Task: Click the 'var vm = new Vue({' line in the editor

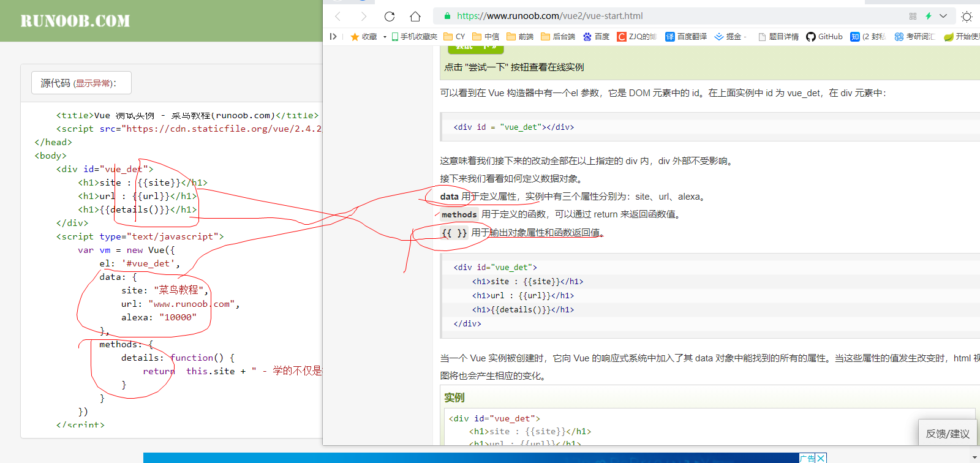Action: [126, 250]
